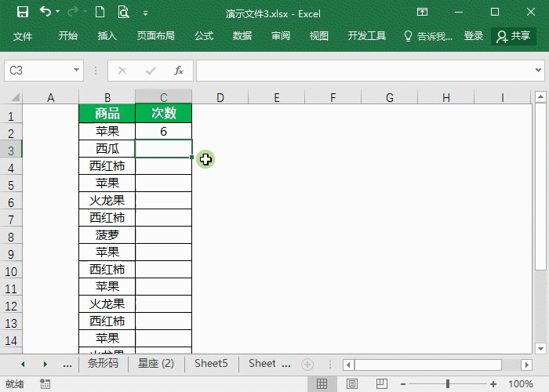Viewport: 549px width, 392px height.
Task: Expand the formula bar chevron
Action: [x=538, y=70]
